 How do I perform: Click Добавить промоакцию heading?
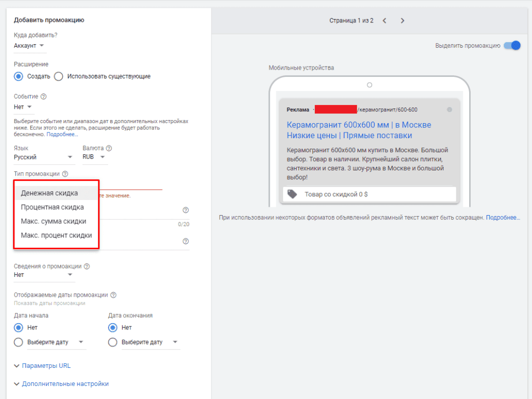49,20
